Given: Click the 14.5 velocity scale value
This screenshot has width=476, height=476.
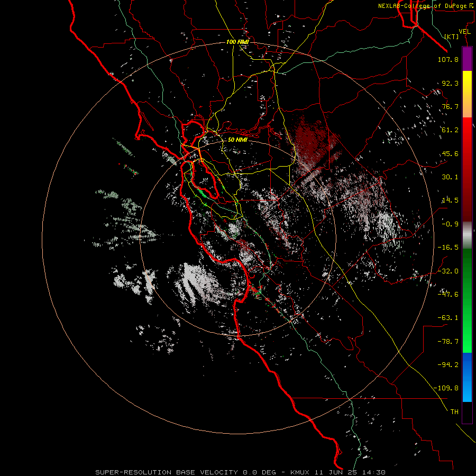Looking at the screenshot, I should [x=450, y=200].
